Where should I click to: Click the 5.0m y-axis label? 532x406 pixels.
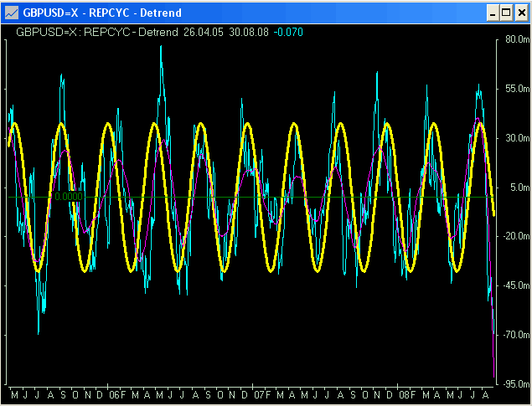pos(519,188)
